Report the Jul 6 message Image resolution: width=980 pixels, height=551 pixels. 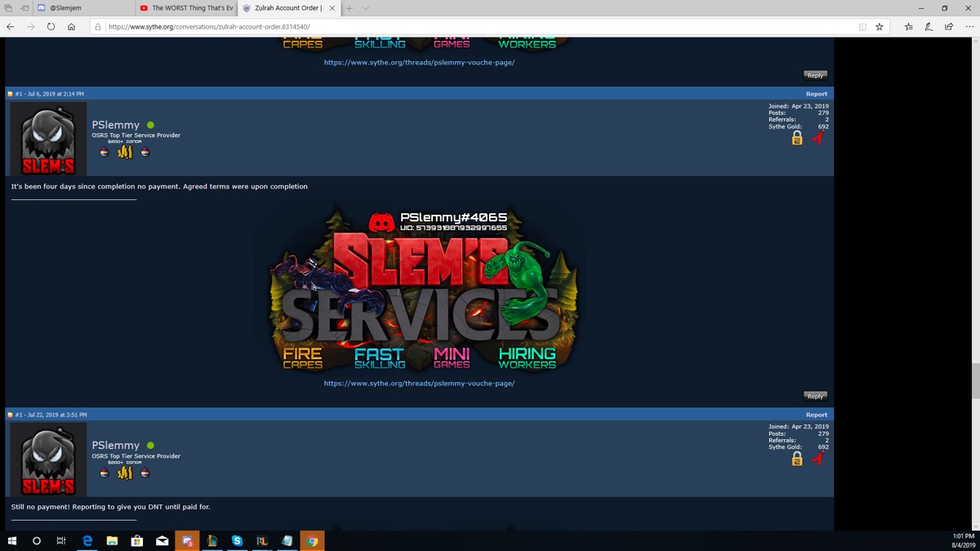click(x=817, y=94)
